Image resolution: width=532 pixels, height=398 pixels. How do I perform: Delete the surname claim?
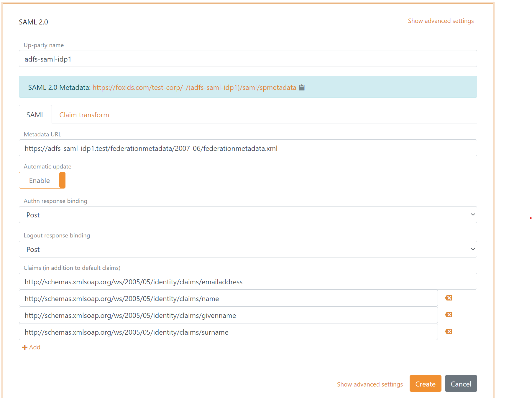448,331
